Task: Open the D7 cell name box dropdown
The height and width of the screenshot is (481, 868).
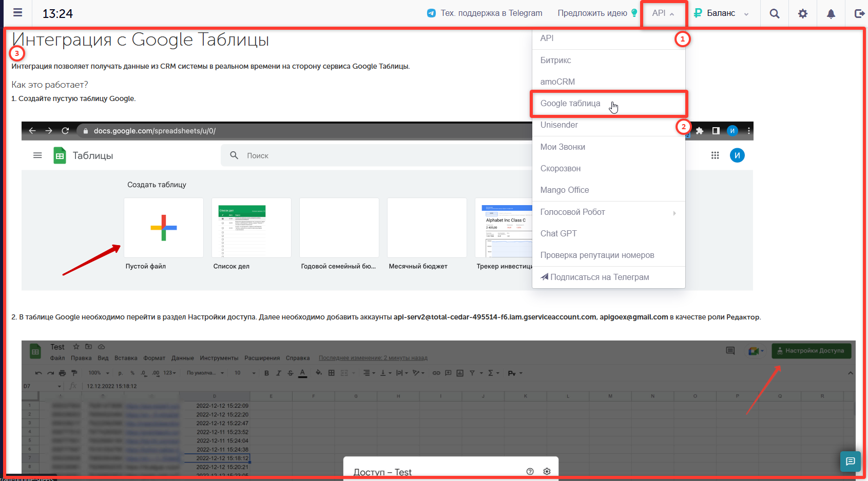Action: pyautogui.click(x=60, y=386)
